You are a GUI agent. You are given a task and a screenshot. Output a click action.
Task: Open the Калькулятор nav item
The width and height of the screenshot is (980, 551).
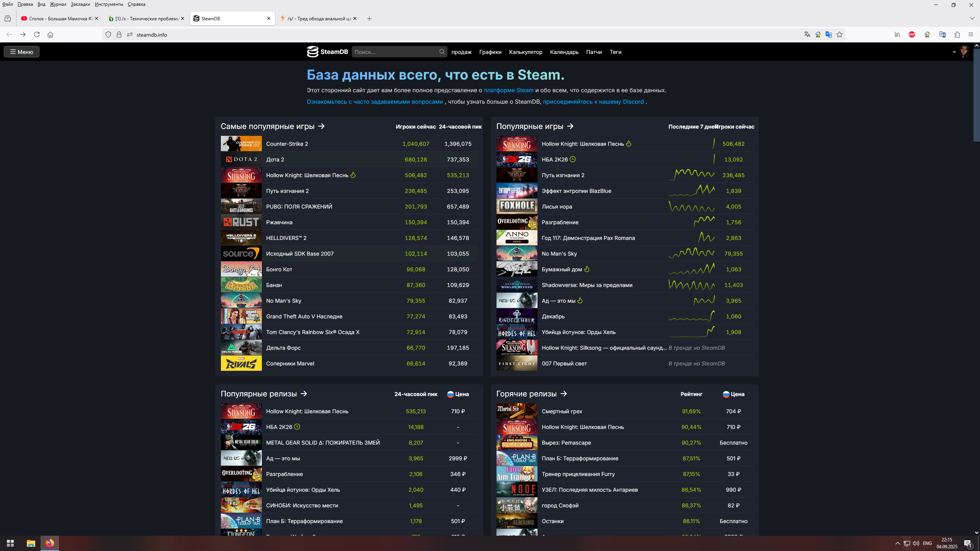[525, 52]
